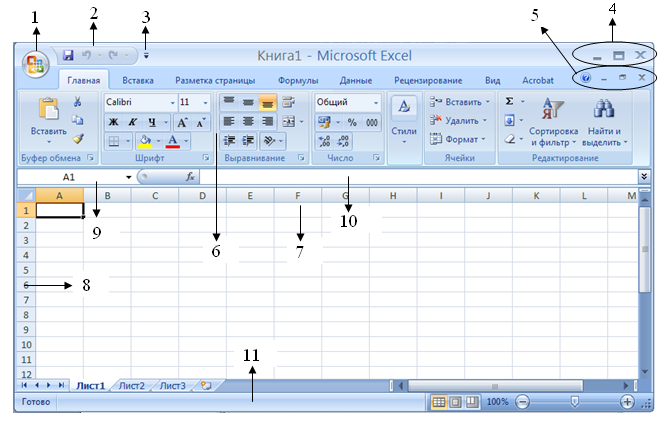Image resolution: width=668 pixels, height=425 pixels.
Task: Switch to sheet tab Лист2
Action: tap(132, 386)
